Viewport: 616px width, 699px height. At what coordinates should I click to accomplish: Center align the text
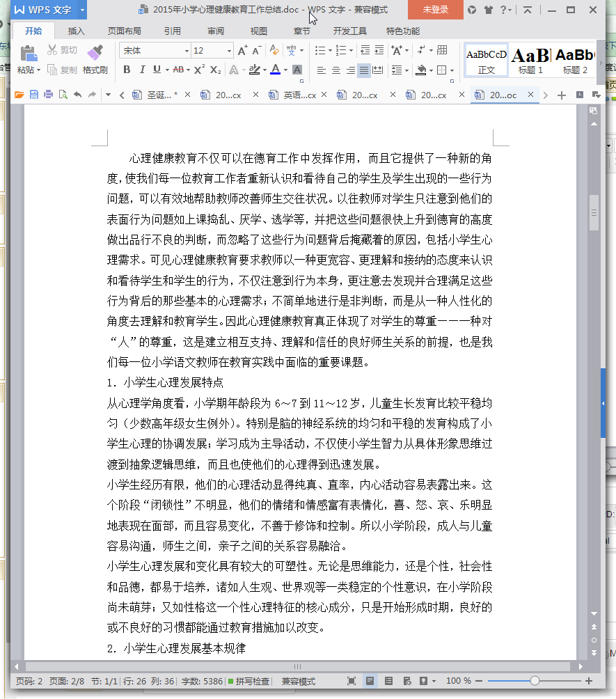tap(336, 70)
